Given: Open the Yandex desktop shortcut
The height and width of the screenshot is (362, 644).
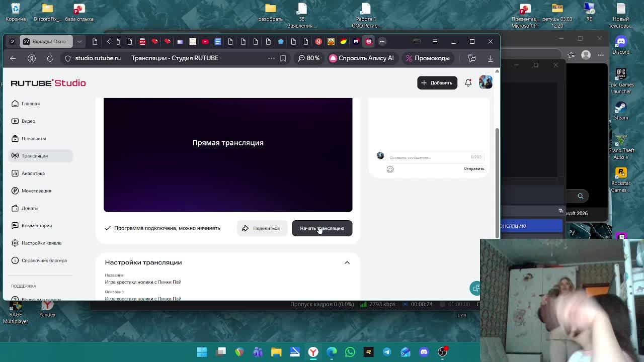Looking at the screenshot, I should (x=47, y=309).
